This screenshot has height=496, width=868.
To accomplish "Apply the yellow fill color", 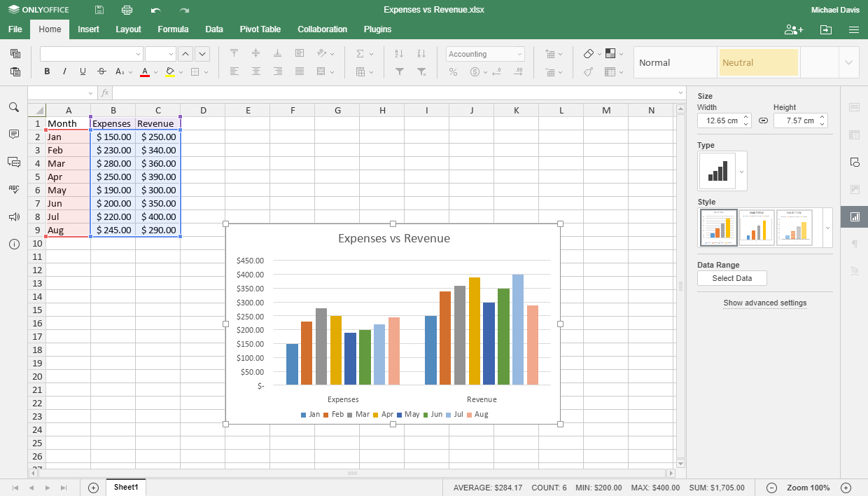I will (x=169, y=71).
